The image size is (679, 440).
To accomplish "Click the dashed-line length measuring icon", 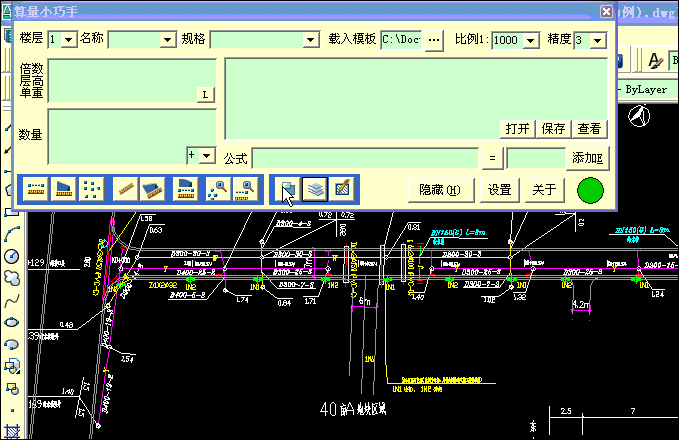I will pos(36,188).
